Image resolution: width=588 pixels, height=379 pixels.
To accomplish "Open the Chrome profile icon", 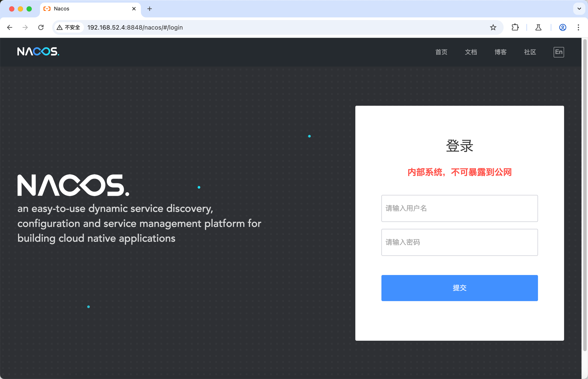I will point(562,27).
